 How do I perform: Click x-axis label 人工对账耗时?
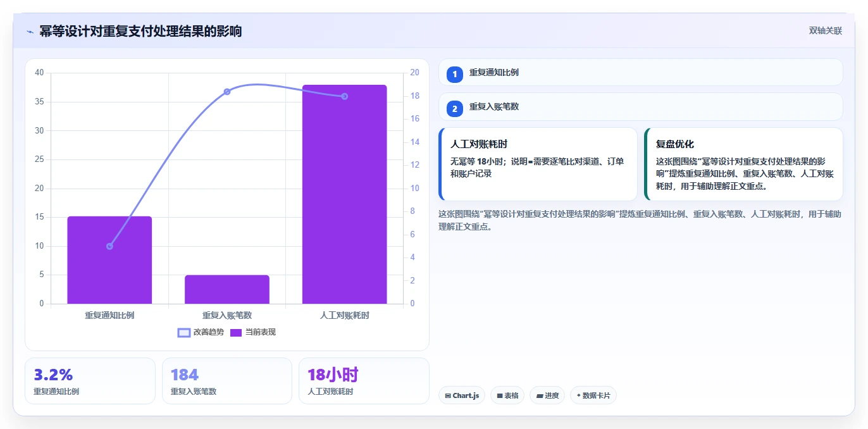[x=344, y=315]
